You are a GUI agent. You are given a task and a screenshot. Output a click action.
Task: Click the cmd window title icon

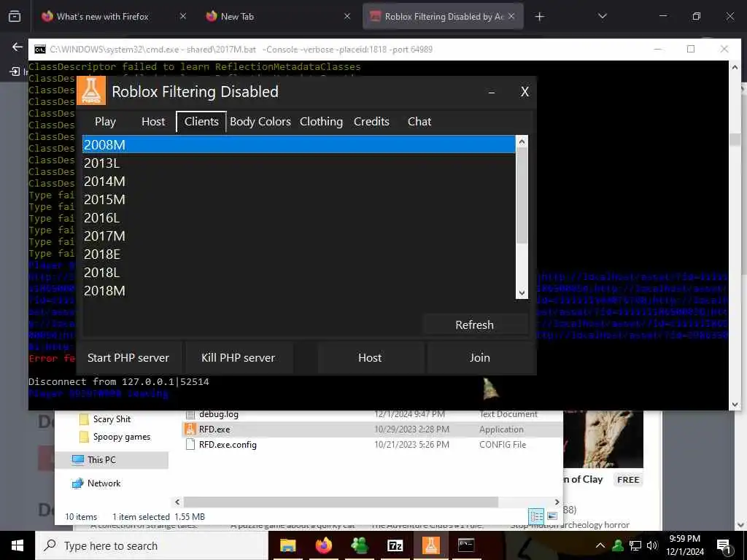coord(40,49)
